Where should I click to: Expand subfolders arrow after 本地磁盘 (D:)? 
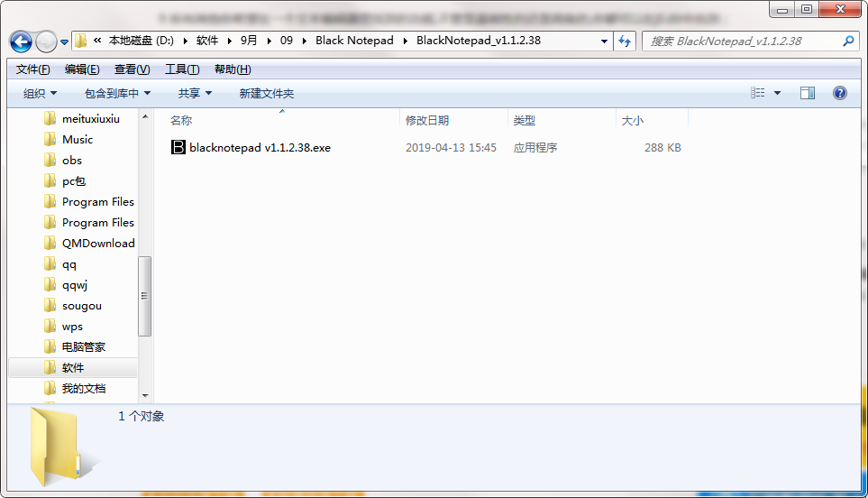pyautogui.click(x=185, y=41)
